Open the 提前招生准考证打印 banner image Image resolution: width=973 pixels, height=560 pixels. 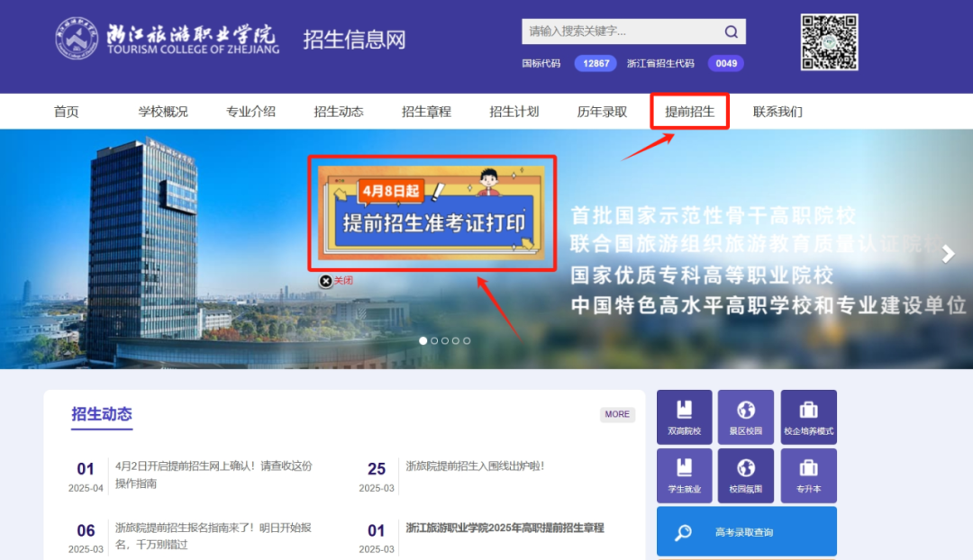click(x=432, y=213)
